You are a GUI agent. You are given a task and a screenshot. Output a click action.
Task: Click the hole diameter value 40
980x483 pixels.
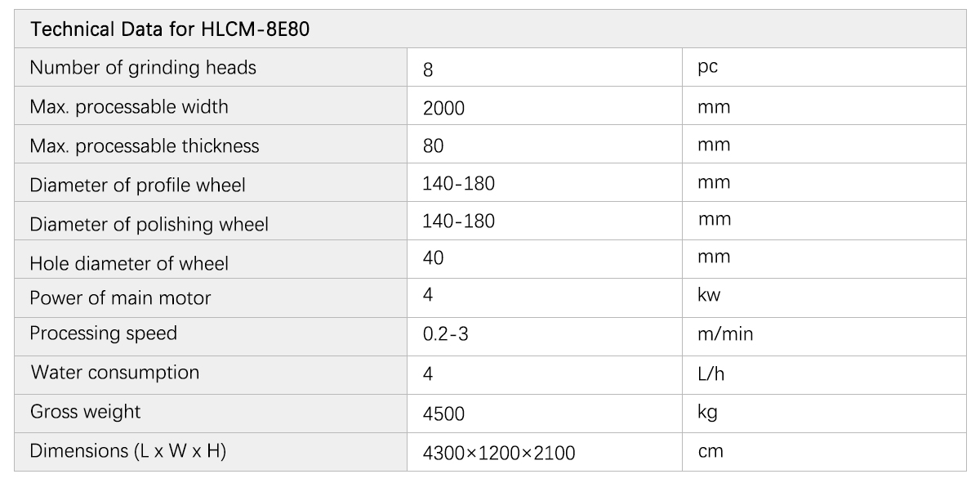434,258
